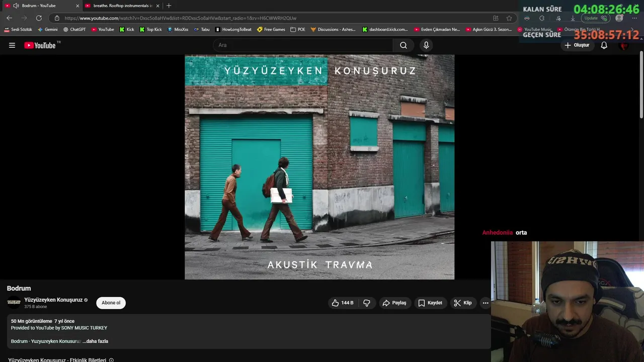Viewport: 644px width, 362px height.
Task: Open Top Kick bookmark
Action: click(x=150, y=30)
